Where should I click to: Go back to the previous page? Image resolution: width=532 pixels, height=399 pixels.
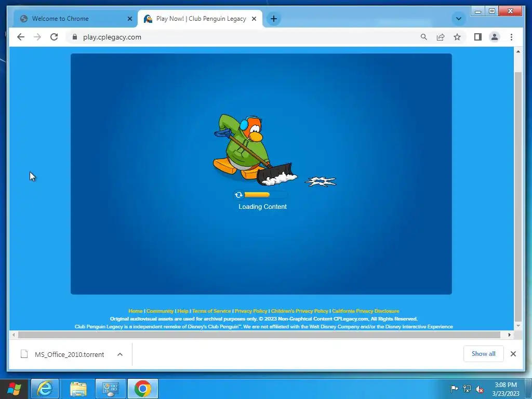21,37
